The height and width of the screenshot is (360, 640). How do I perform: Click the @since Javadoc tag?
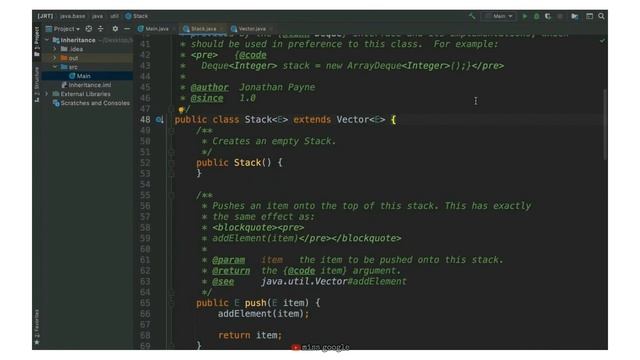click(207, 98)
